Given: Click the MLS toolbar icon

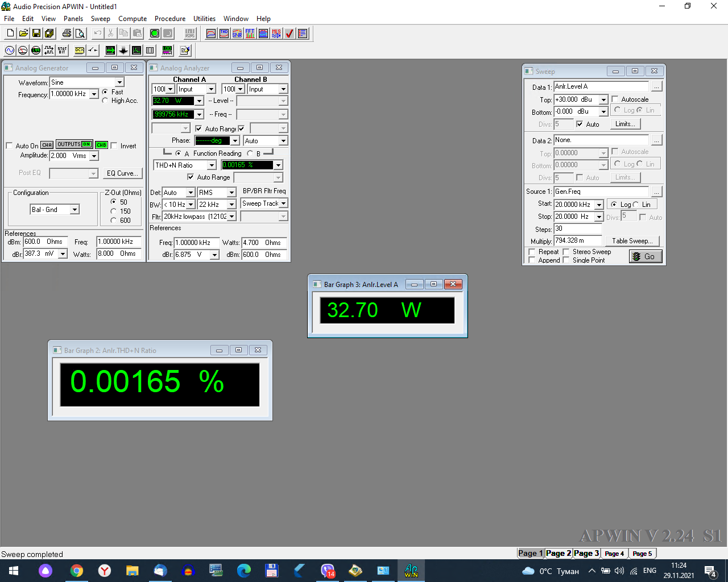Looking at the screenshot, I should pyautogui.click(x=276, y=34).
